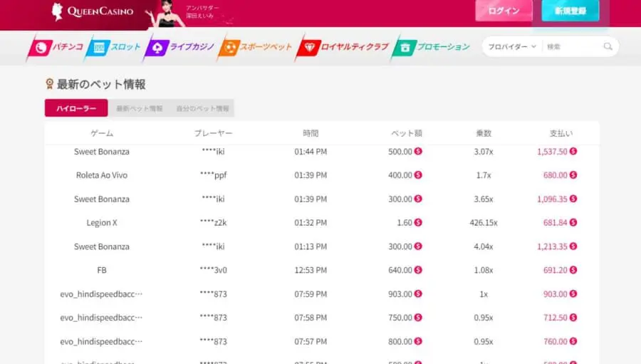Viewport: 641px width, 364px height.
Task: Click the 乗数 column header
Action: [484, 133]
